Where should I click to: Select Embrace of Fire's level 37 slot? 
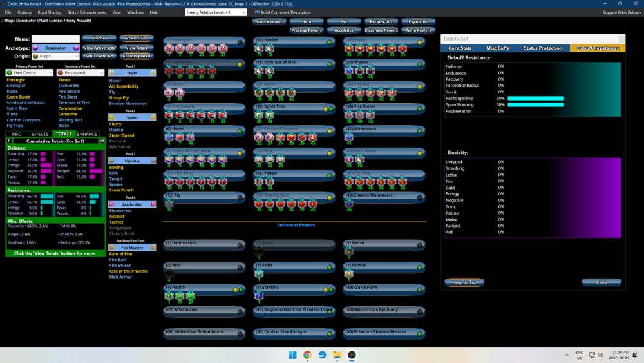[x=269, y=71]
